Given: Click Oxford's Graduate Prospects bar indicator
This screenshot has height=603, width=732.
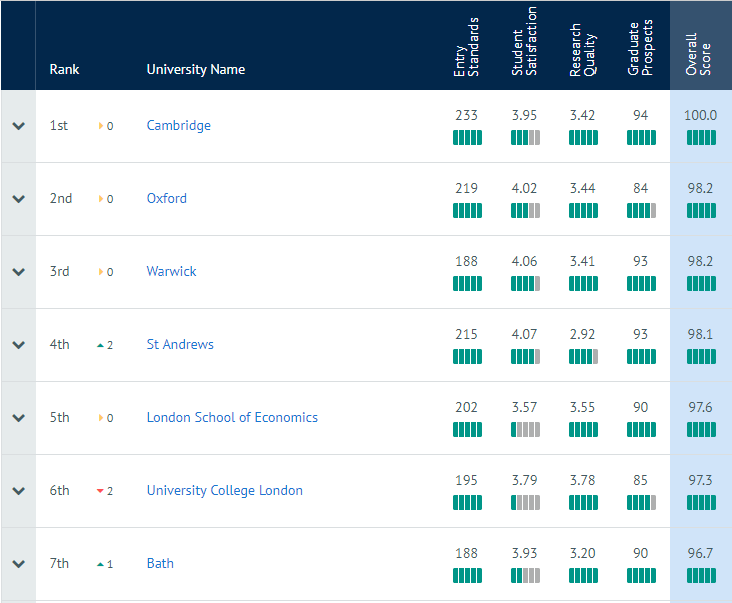Looking at the screenshot, I should [x=641, y=210].
